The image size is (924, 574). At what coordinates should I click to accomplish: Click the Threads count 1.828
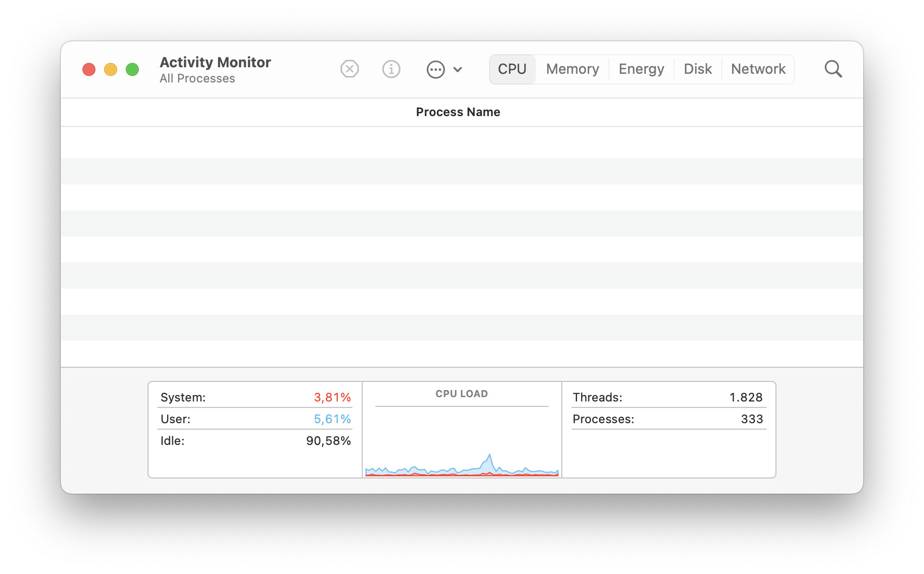(746, 397)
